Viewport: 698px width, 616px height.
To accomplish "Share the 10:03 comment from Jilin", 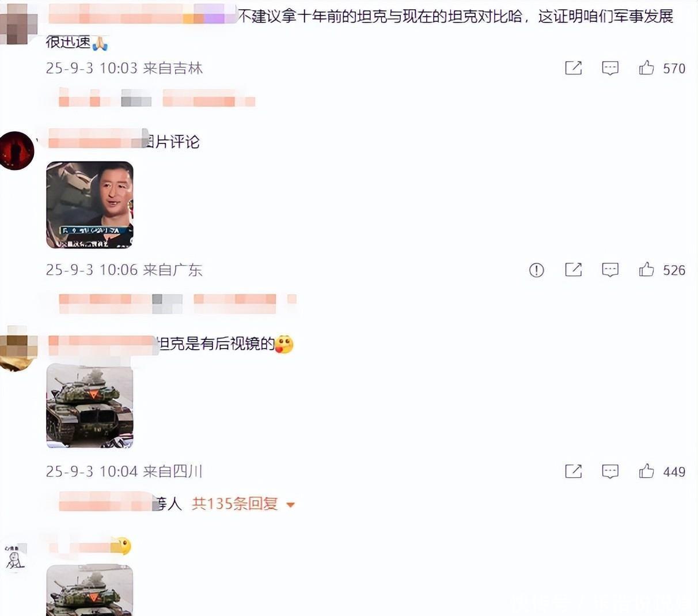I will (573, 68).
